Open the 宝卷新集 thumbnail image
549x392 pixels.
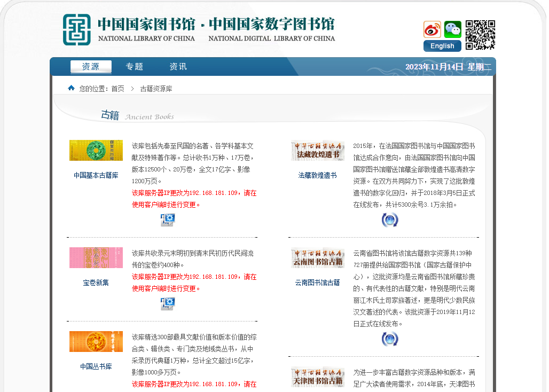tap(96, 257)
